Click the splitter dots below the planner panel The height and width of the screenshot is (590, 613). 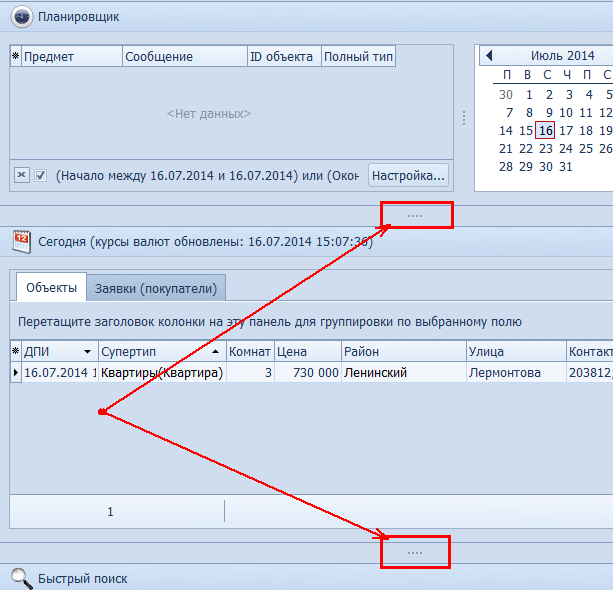pyautogui.click(x=416, y=215)
